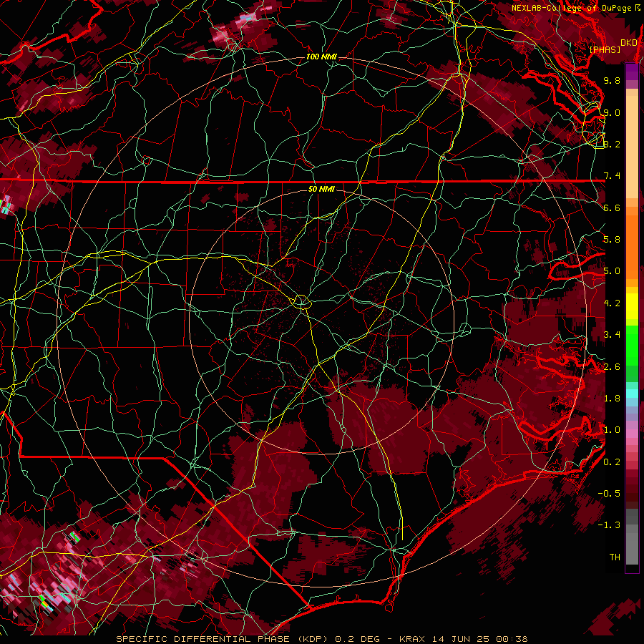Select the yellow segment of the color bar
The height and width of the screenshot is (644, 644).
pos(632,306)
